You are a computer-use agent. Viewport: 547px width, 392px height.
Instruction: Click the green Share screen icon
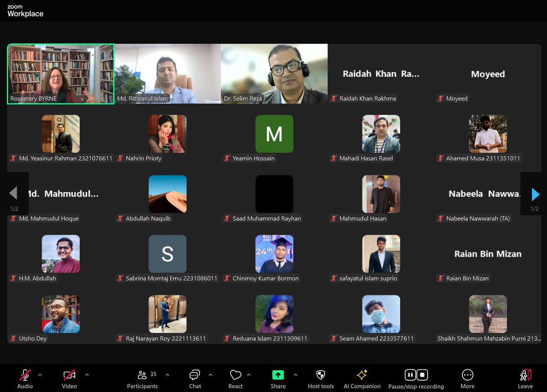278,375
